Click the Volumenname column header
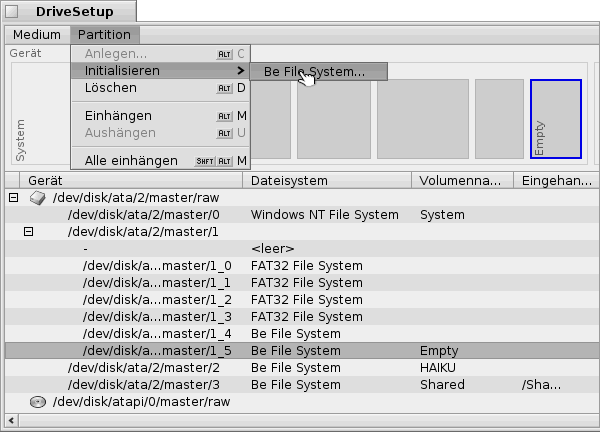 [x=461, y=180]
